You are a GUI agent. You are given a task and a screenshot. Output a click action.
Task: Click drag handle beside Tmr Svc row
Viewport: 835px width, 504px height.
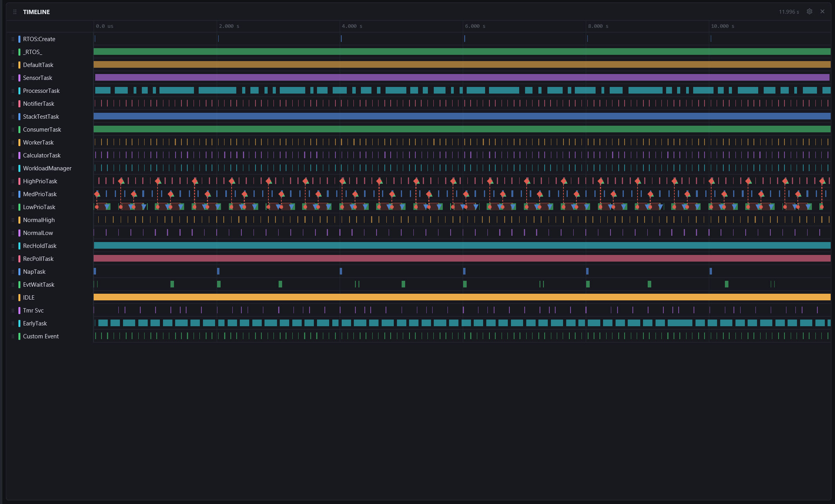(13, 311)
